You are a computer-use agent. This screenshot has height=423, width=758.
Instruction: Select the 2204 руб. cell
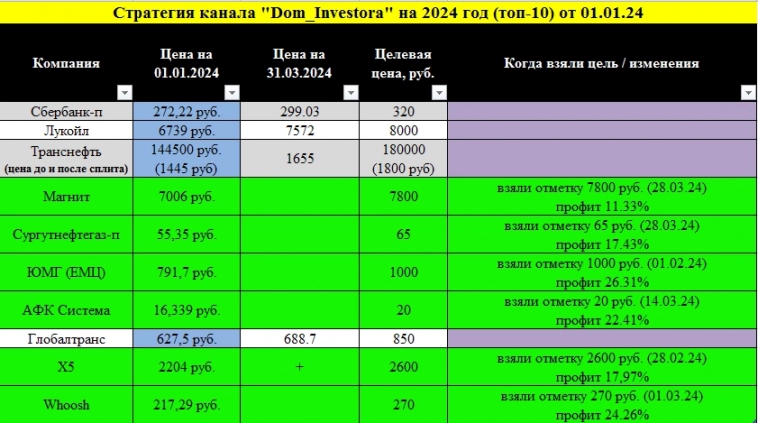[187, 367]
